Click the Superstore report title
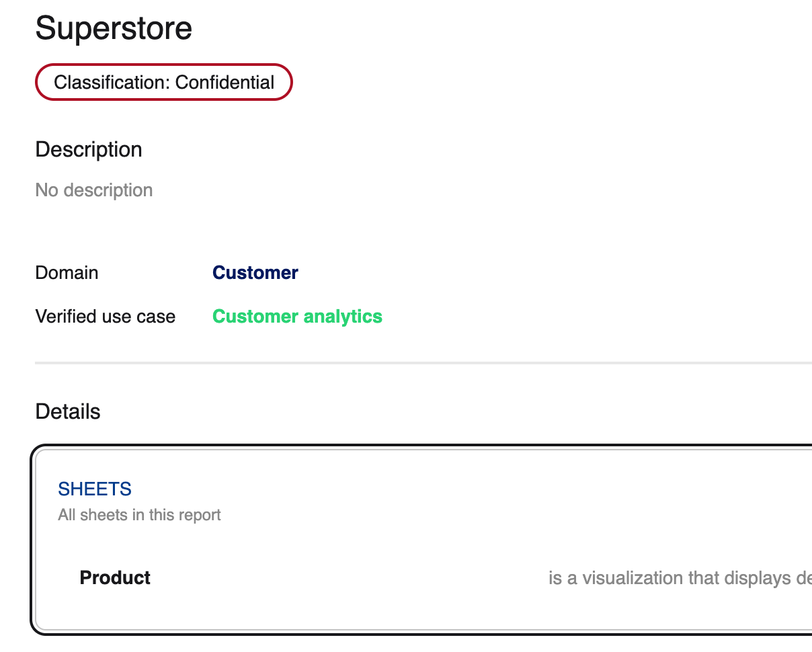The height and width of the screenshot is (652, 812). pos(114,29)
